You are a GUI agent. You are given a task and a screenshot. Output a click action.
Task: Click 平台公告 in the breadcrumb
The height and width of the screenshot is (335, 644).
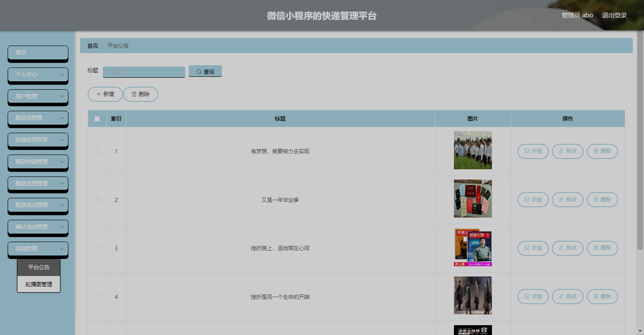click(118, 46)
